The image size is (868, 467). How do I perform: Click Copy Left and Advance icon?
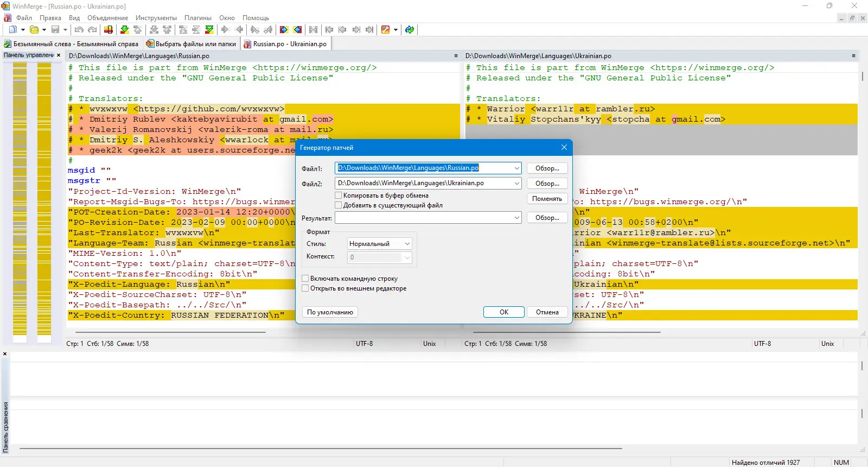coord(268,30)
